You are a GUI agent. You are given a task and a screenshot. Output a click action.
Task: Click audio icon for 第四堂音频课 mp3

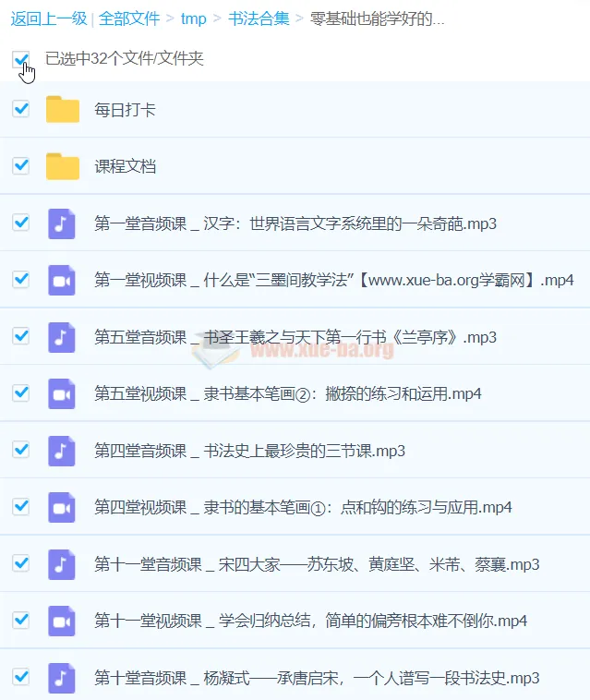(x=62, y=451)
